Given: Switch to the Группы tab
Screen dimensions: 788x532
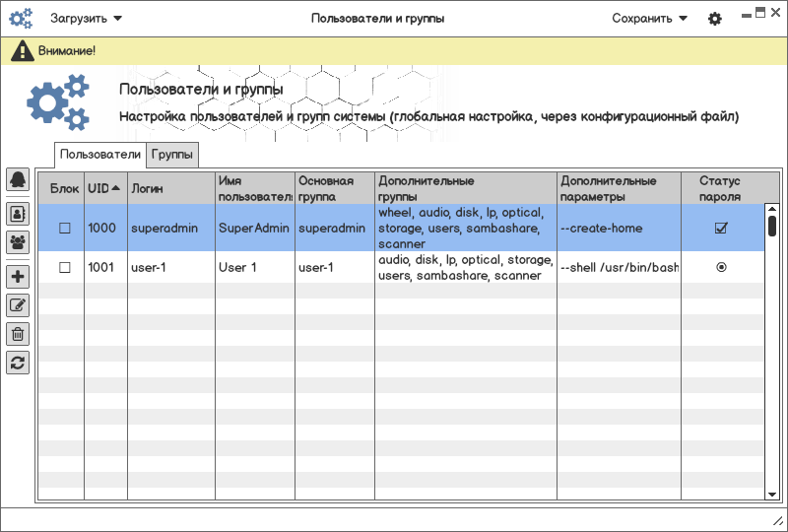Looking at the screenshot, I should point(171,155).
